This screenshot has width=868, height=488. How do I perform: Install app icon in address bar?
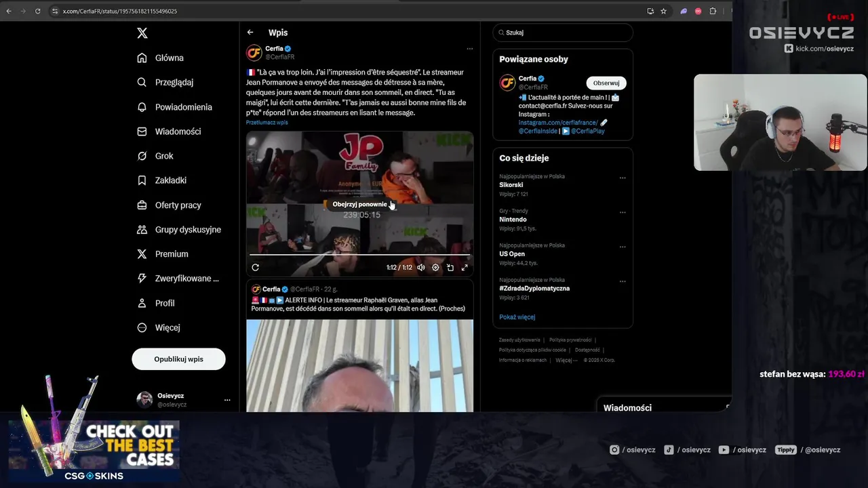point(650,11)
